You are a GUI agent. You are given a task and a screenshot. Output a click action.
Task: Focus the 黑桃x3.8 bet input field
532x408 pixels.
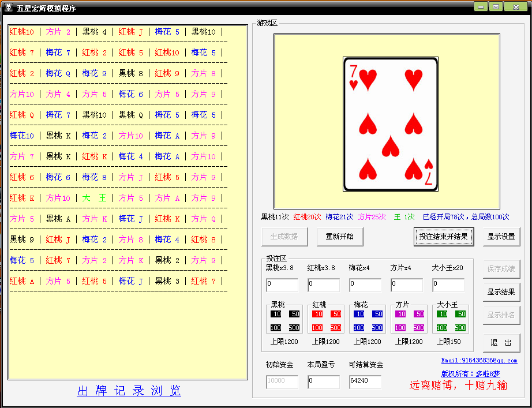[282, 285]
